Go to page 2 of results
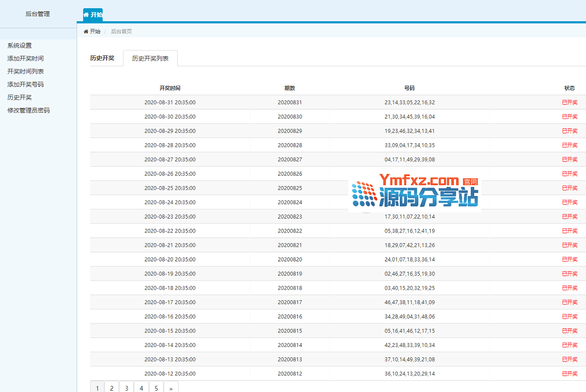 click(112, 388)
